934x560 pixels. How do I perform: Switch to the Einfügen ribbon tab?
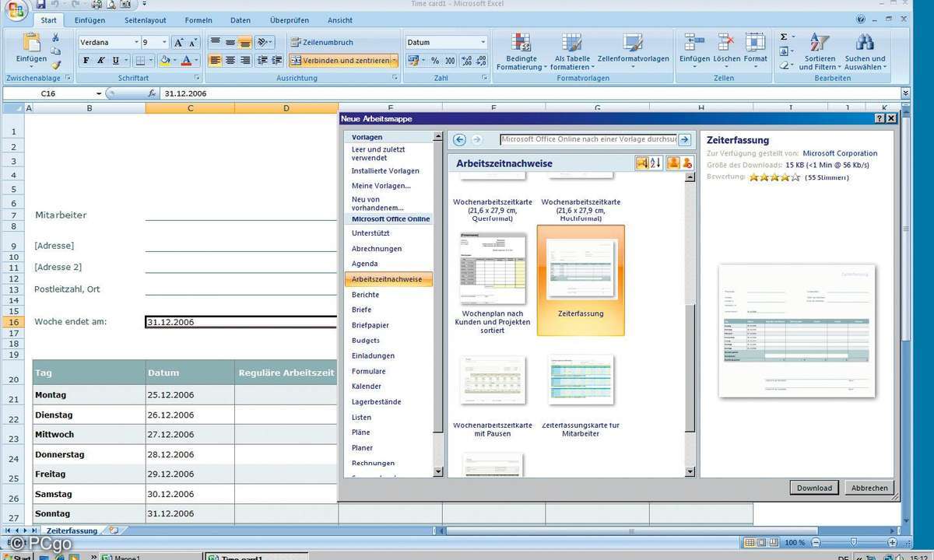click(x=90, y=20)
